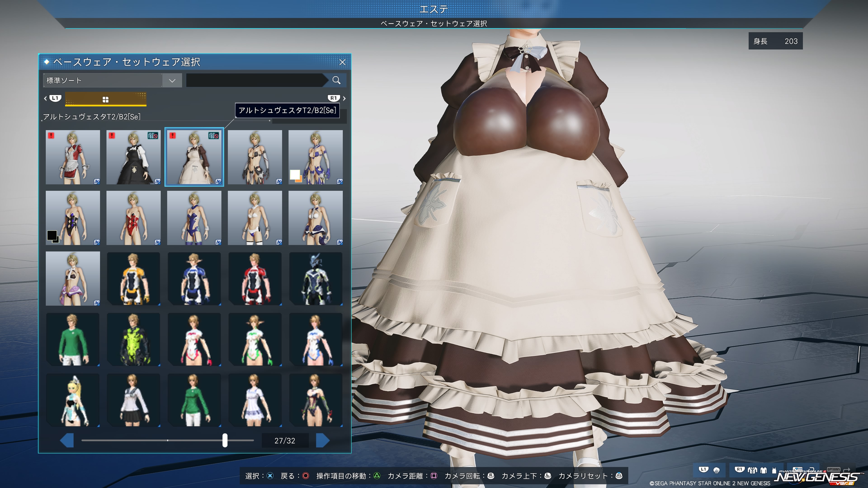Click the blue previous-page arrow
868x488 pixels.
tap(67, 440)
